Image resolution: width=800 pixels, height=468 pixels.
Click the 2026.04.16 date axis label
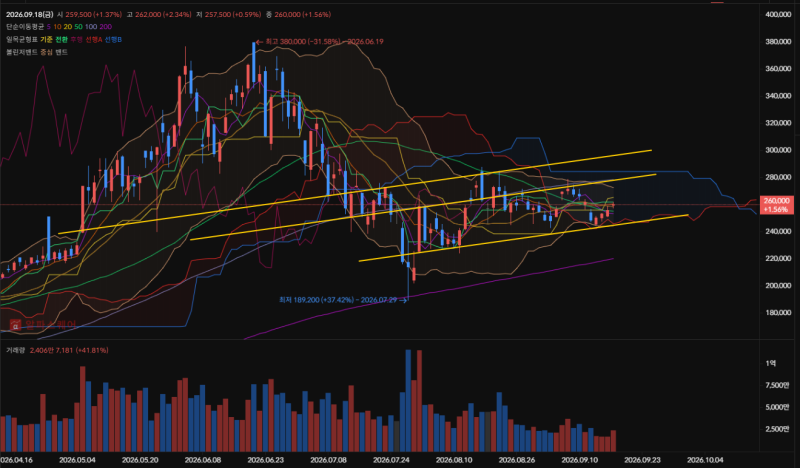tap(16, 460)
